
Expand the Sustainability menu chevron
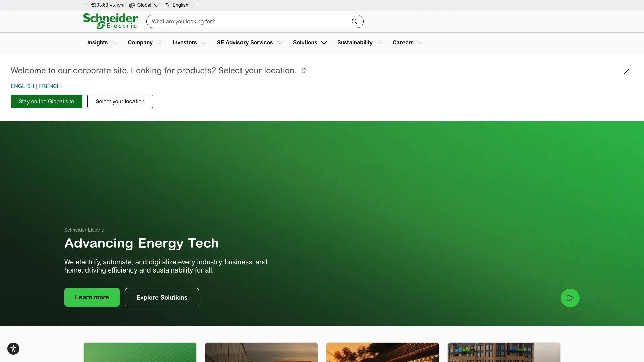[x=379, y=43]
